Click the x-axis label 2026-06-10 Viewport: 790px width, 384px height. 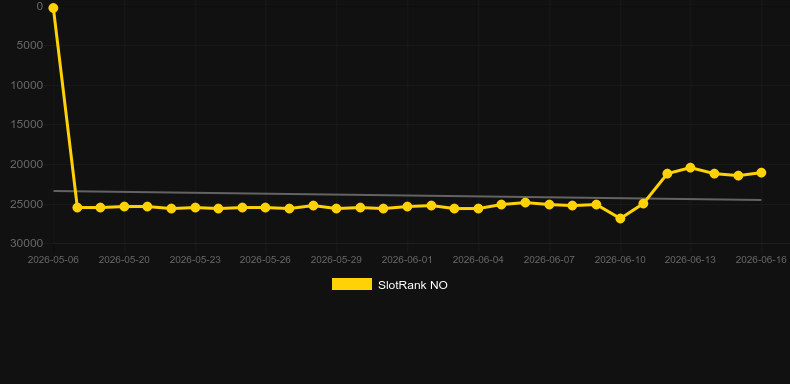click(x=620, y=260)
